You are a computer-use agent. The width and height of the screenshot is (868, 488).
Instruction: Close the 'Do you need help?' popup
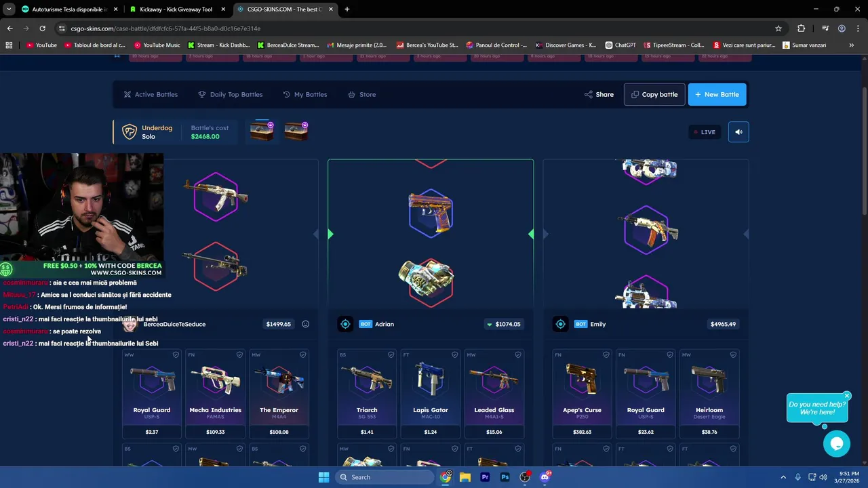[847, 395]
